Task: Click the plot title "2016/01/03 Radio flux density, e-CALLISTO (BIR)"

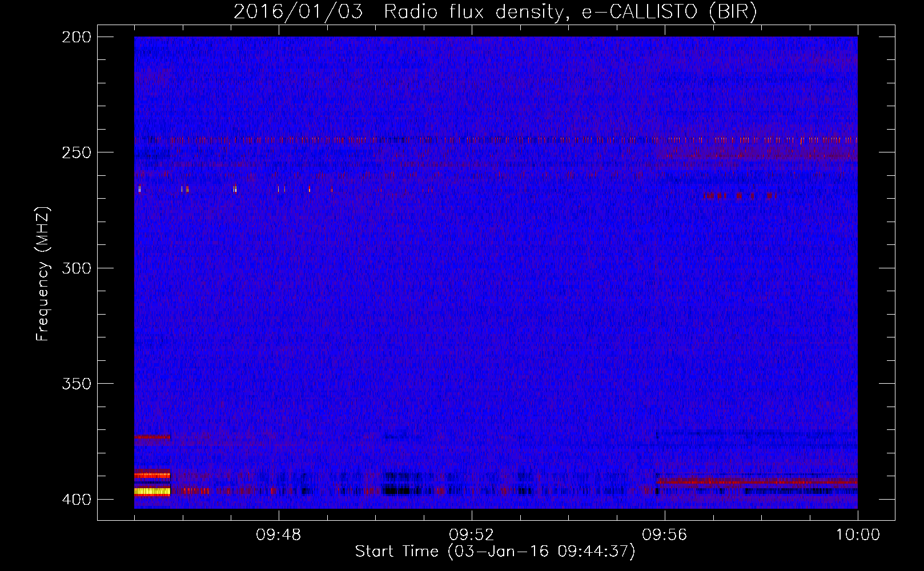Action: [x=495, y=11]
